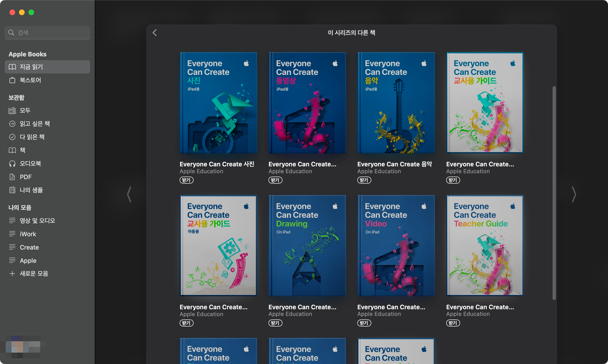608x364 pixels.
Task: Open the Everyone Can Create Drawing cover
Action: point(307,246)
